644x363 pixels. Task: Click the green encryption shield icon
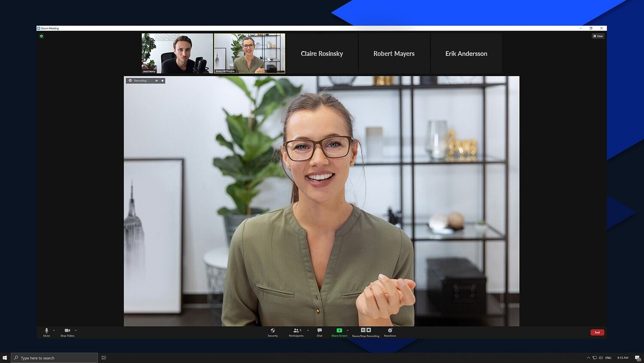coord(42,37)
